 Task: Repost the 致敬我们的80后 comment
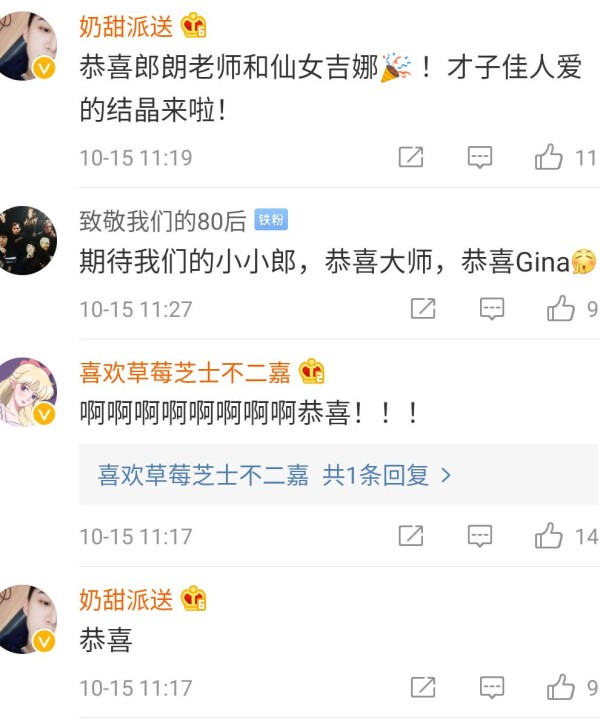tap(423, 308)
